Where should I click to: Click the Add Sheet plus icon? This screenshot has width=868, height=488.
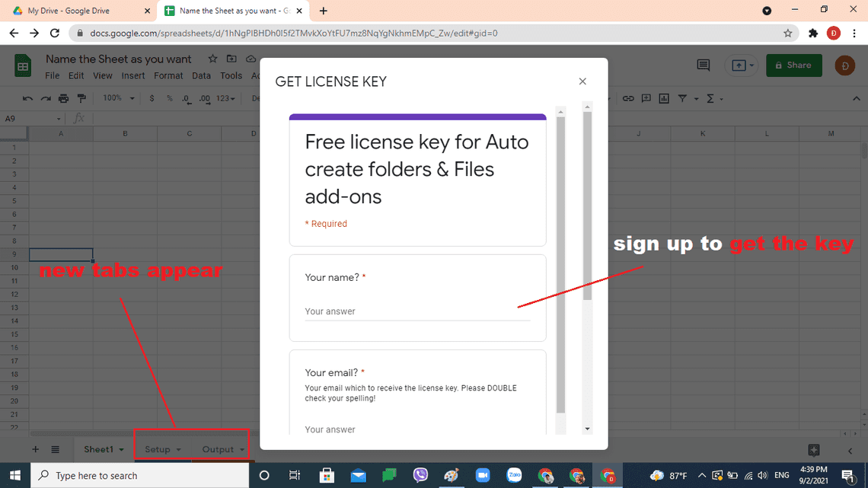tap(35, 449)
